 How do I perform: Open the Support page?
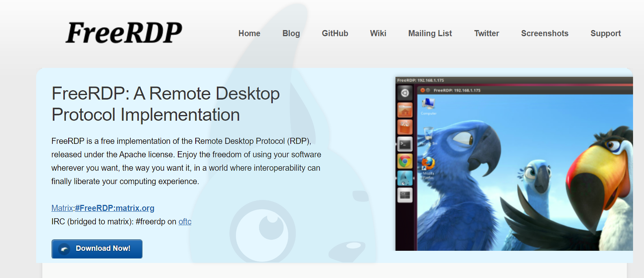point(605,33)
